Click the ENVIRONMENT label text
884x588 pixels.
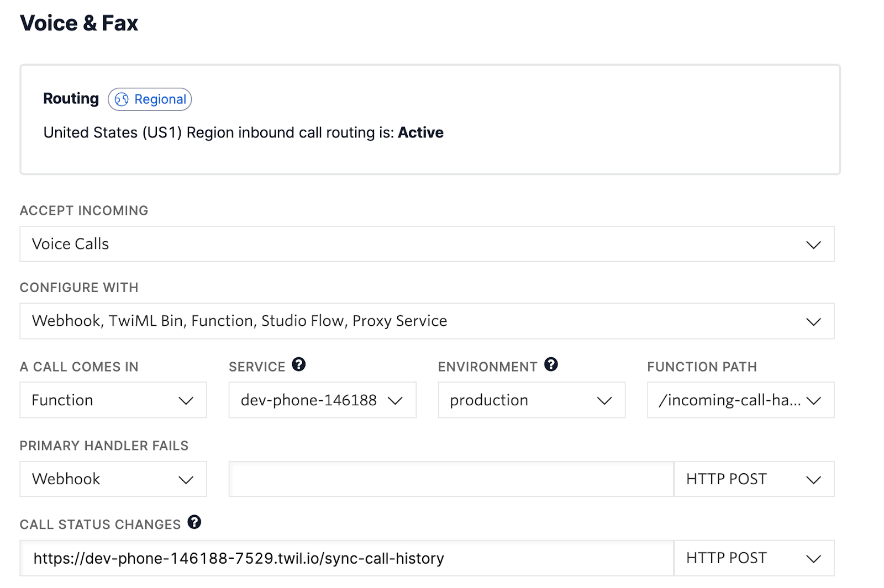point(487,367)
